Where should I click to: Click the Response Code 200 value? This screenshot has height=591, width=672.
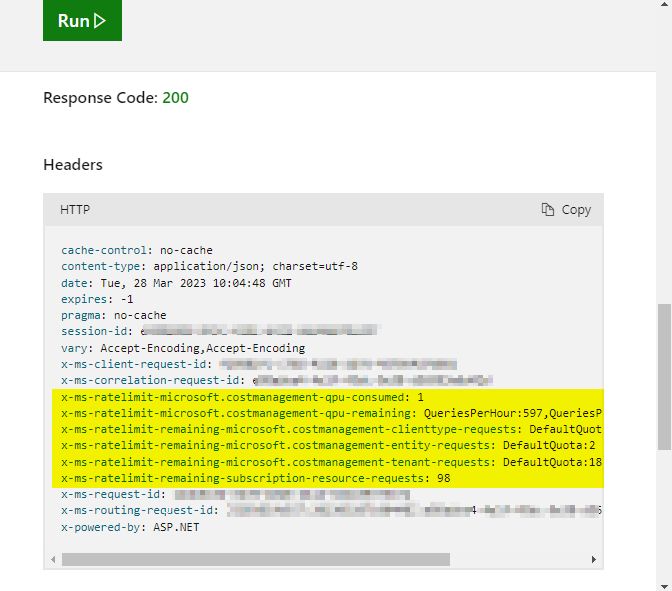click(175, 98)
